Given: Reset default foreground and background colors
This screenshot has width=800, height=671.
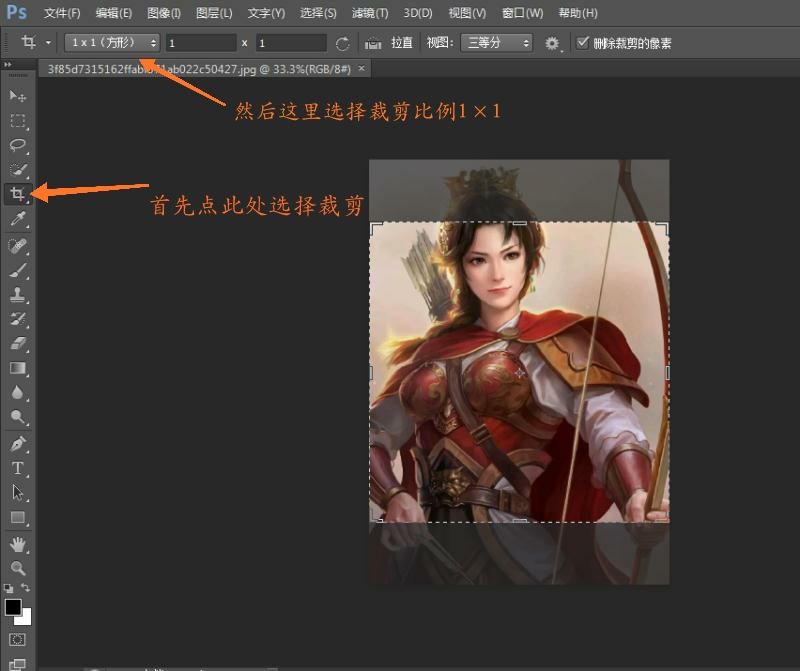Looking at the screenshot, I should coord(8,588).
